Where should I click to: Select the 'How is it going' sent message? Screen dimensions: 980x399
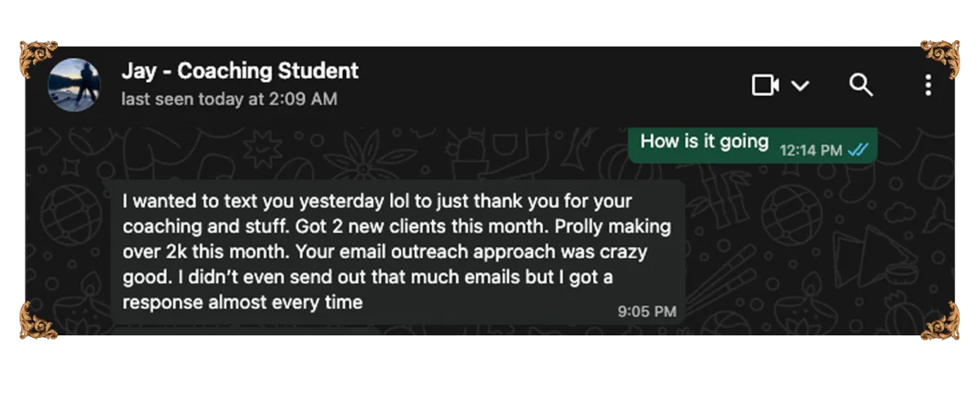click(x=704, y=141)
